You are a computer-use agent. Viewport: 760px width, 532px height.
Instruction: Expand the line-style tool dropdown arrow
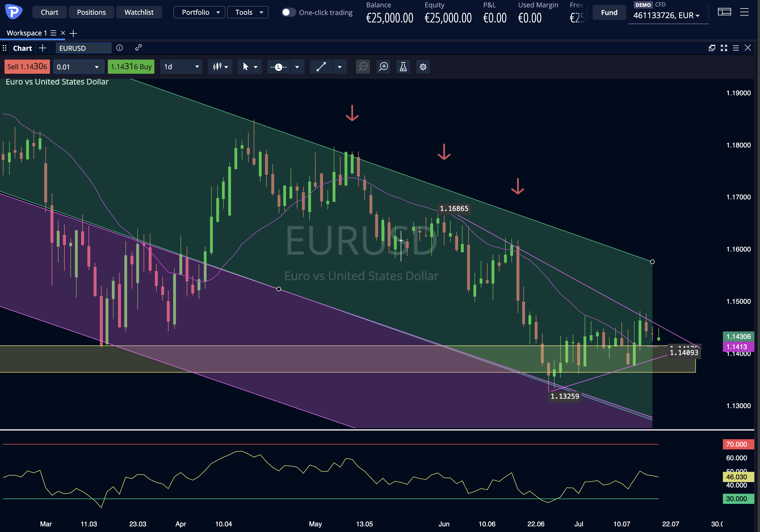297,67
